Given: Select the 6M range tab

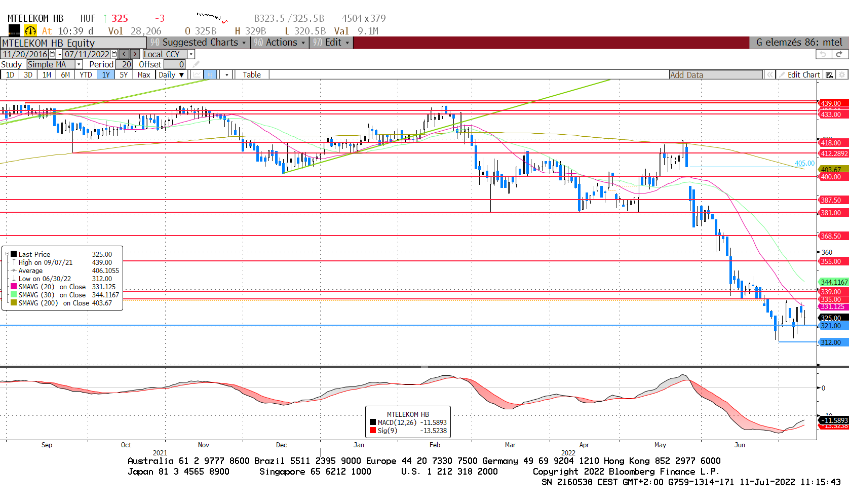Looking at the screenshot, I should pyautogui.click(x=65, y=75).
